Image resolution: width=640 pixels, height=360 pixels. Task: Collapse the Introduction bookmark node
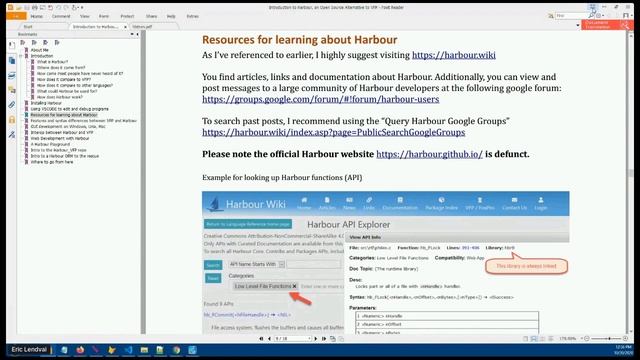click(21, 56)
